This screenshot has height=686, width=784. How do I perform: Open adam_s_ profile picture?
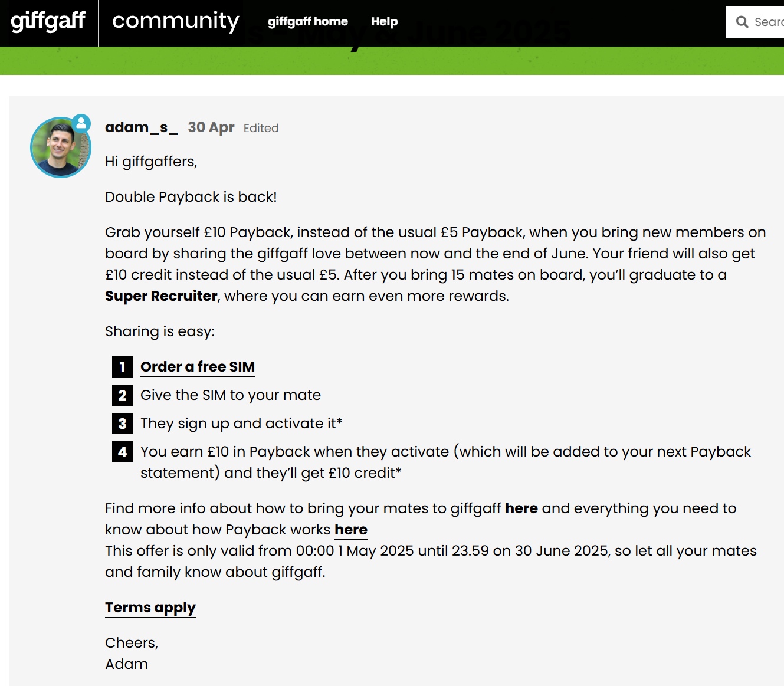point(61,147)
